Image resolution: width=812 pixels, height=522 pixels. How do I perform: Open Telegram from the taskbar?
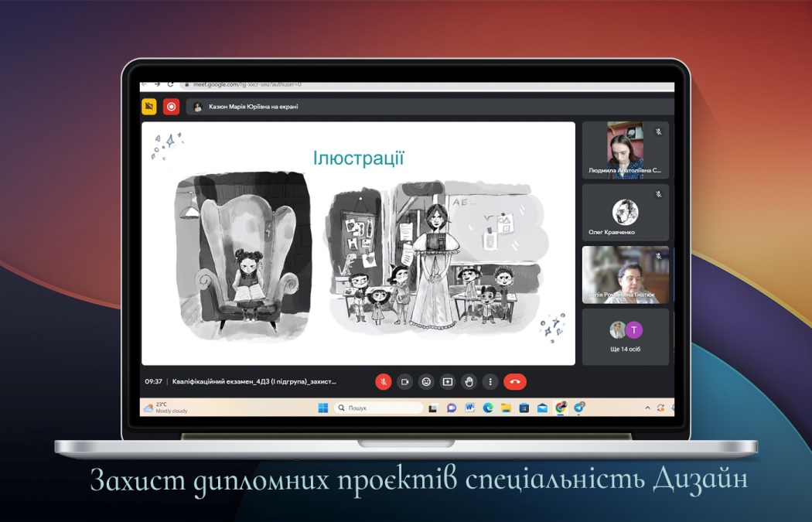[x=579, y=408]
